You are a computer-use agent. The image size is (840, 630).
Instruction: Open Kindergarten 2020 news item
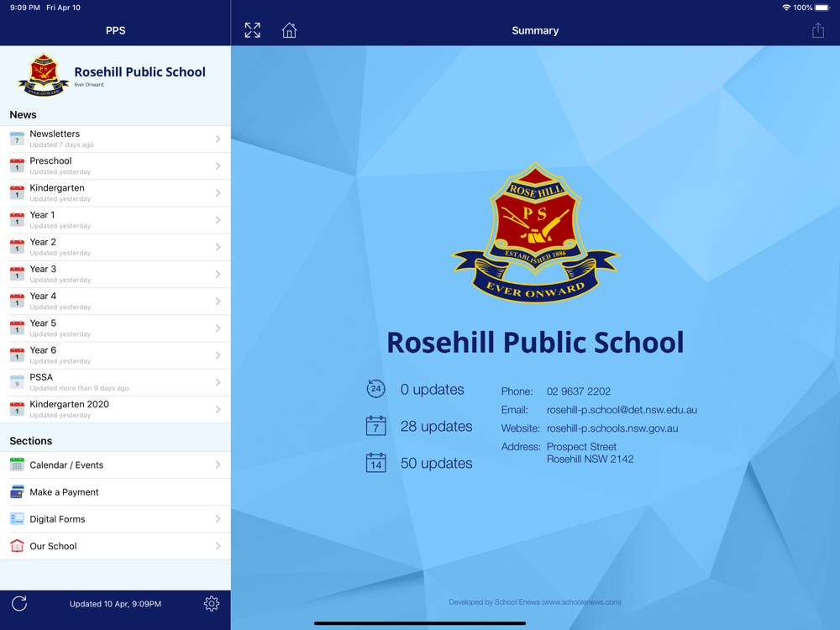click(115, 409)
